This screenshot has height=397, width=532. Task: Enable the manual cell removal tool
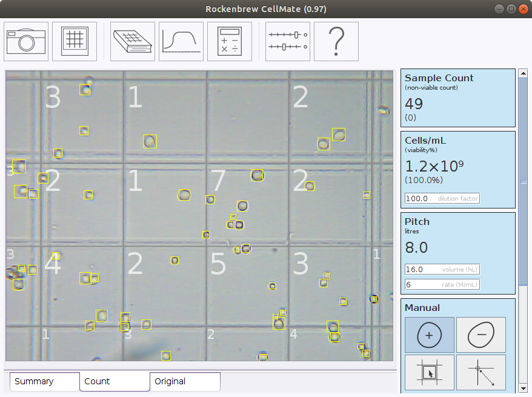click(480, 335)
